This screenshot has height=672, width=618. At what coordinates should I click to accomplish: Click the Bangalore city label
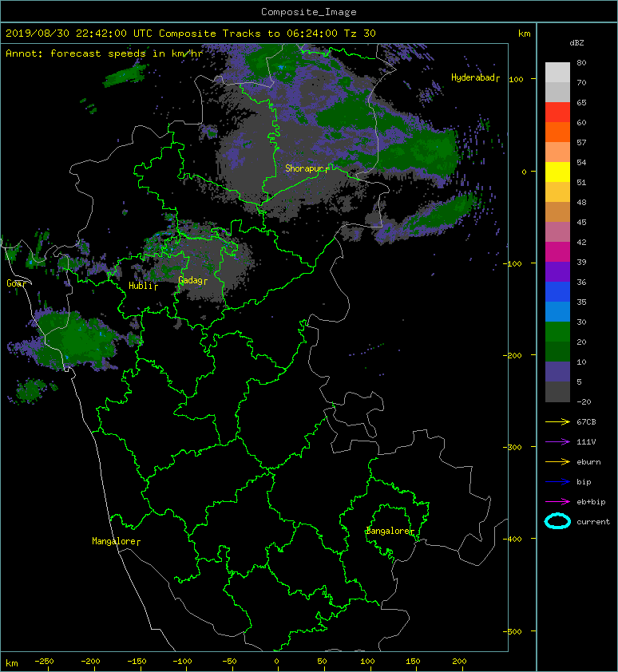[390, 531]
